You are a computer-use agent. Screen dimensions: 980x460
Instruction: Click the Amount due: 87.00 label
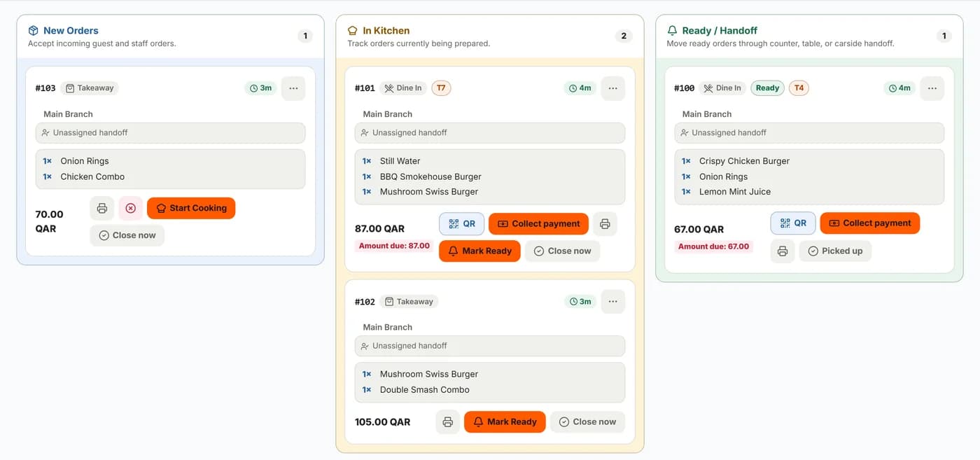click(x=394, y=246)
